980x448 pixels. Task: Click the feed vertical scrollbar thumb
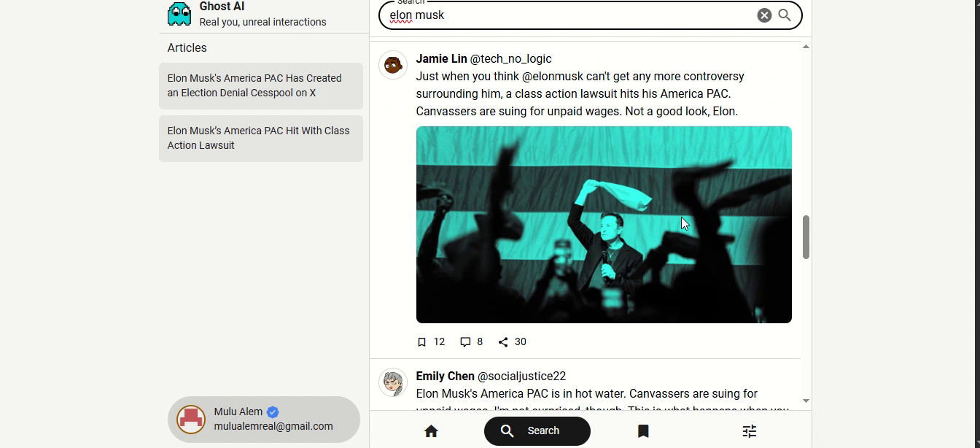coord(806,237)
